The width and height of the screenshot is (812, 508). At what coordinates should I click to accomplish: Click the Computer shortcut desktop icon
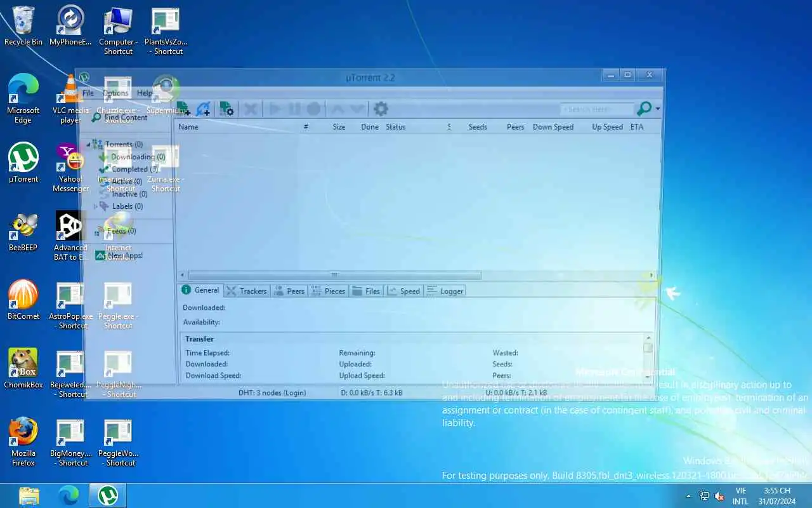click(118, 30)
